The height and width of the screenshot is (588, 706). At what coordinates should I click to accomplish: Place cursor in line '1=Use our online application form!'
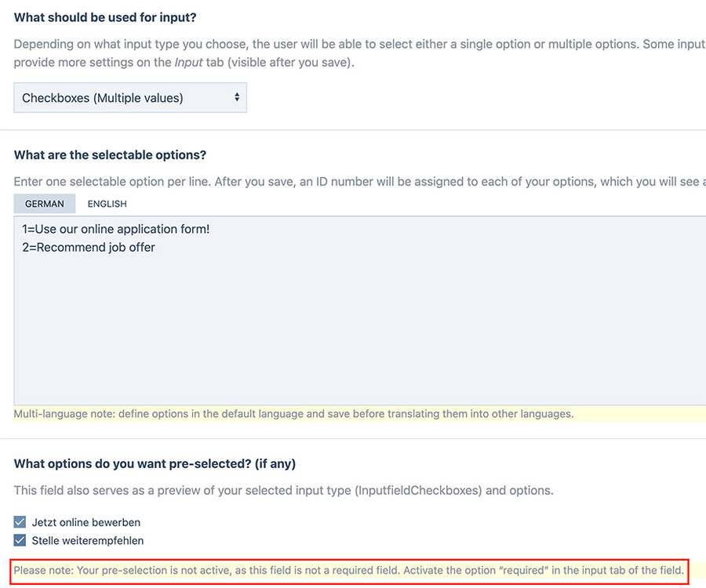pyautogui.click(x=116, y=229)
